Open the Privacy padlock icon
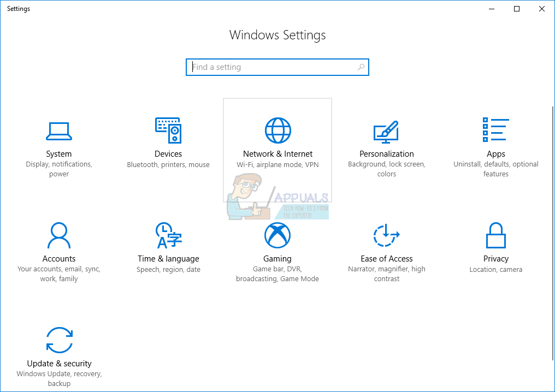 (x=495, y=235)
